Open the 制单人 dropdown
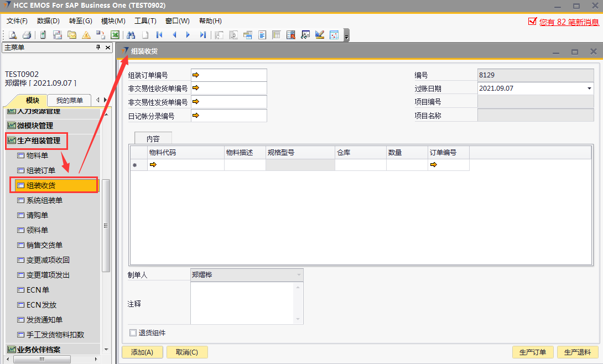 tap(299, 274)
